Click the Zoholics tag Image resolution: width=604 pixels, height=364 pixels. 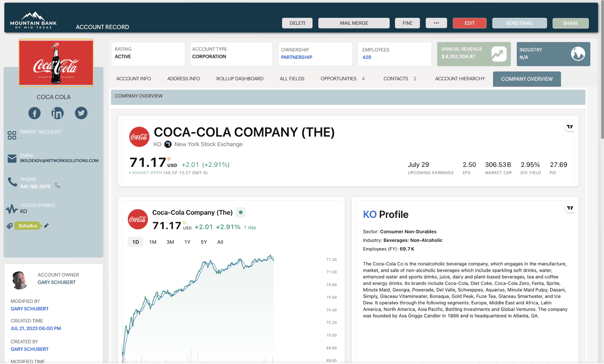pyautogui.click(x=28, y=226)
